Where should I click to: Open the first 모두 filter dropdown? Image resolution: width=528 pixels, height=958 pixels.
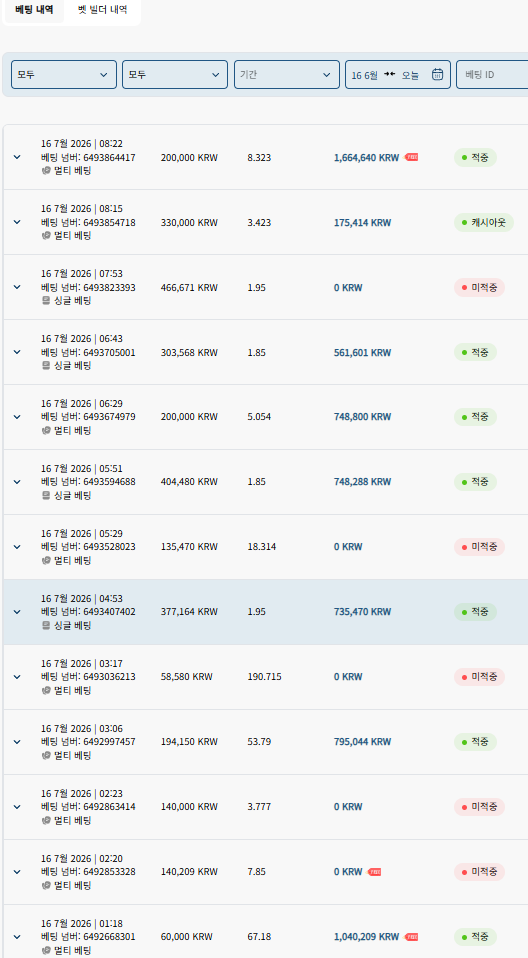(64, 75)
